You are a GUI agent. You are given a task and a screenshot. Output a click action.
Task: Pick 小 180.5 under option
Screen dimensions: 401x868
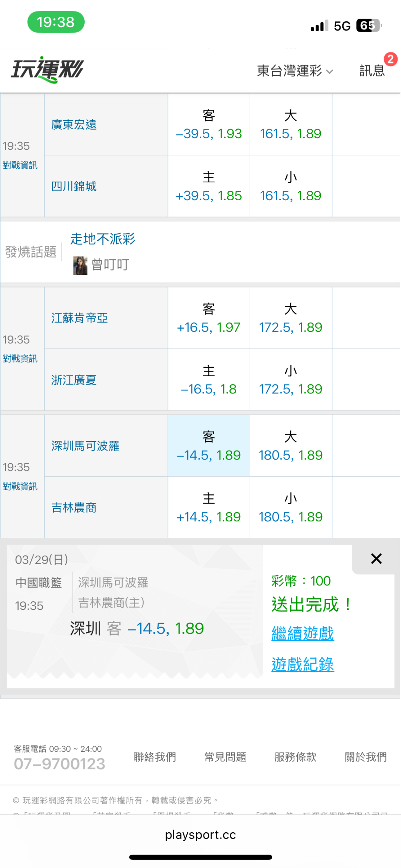click(x=290, y=508)
